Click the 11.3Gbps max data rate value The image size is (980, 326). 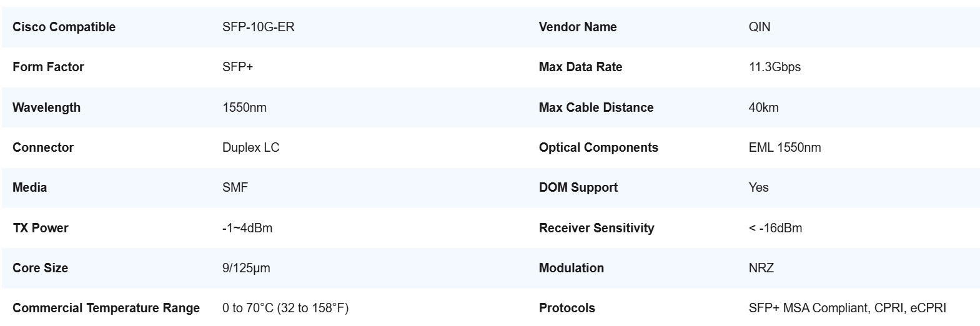tap(774, 67)
